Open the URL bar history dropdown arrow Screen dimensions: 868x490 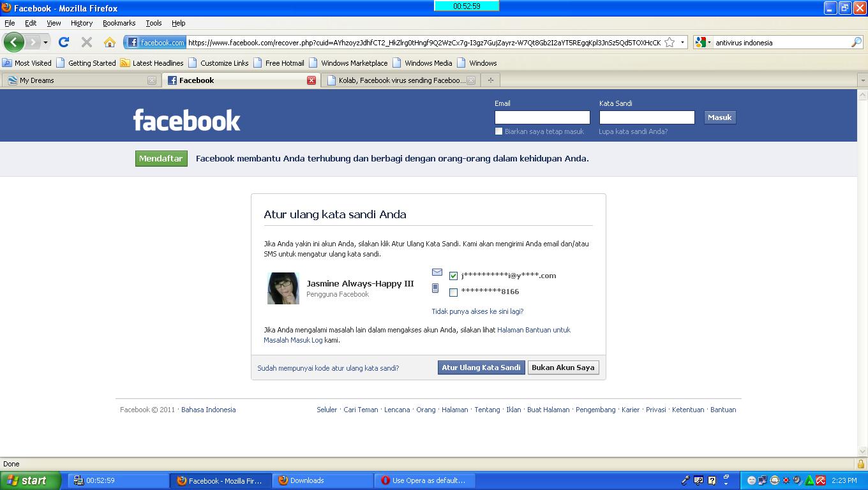coord(682,42)
